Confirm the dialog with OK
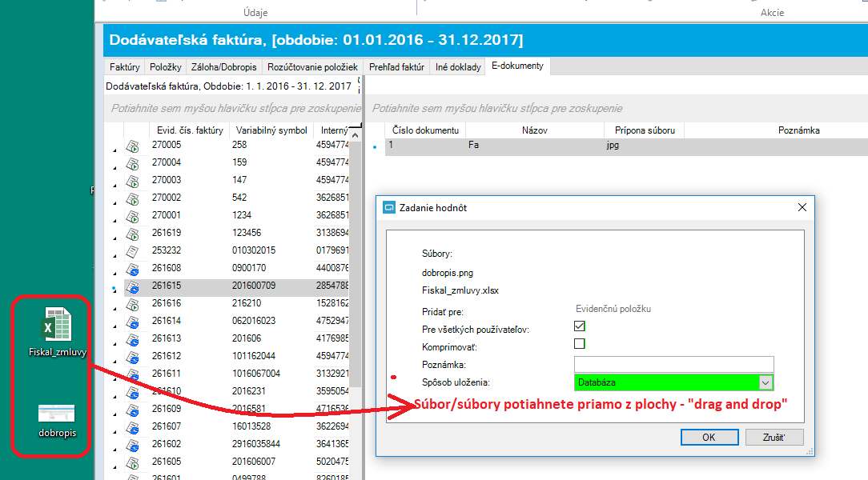868x480 pixels. [709, 438]
